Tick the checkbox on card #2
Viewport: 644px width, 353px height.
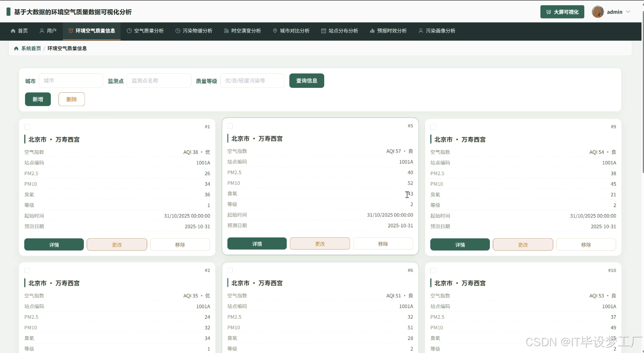click(27, 271)
